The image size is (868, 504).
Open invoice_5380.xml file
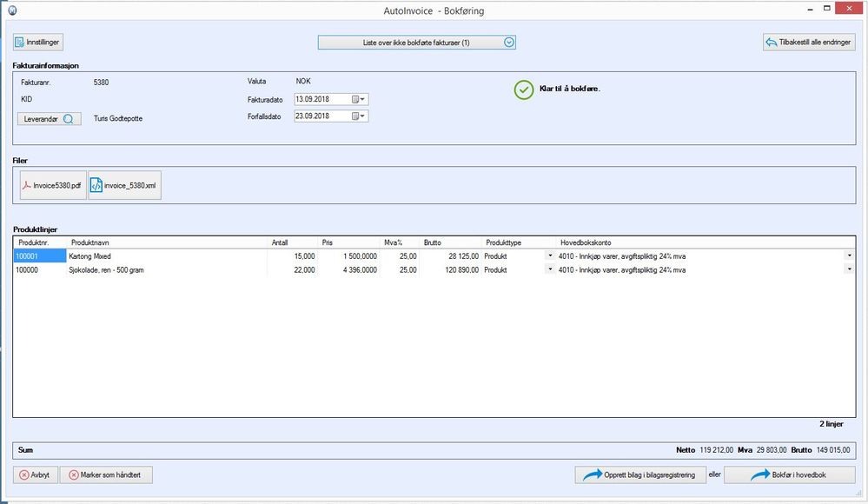tap(125, 185)
